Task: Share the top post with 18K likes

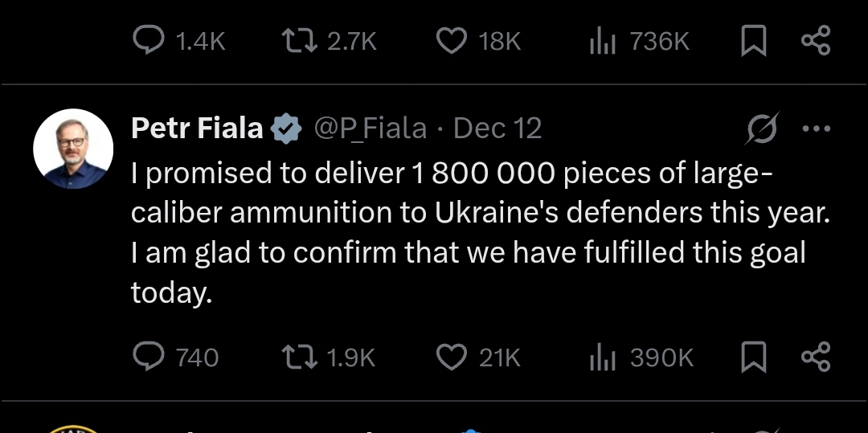Action: pyautogui.click(x=816, y=41)
